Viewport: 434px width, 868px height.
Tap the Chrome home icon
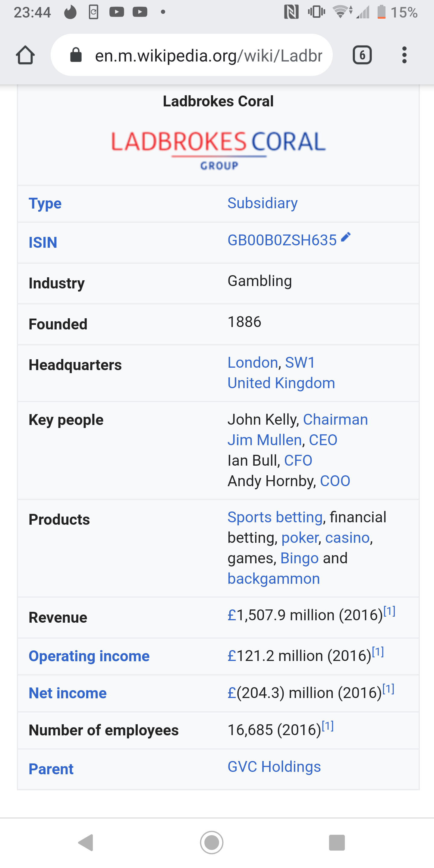click(x=25, y=55)
